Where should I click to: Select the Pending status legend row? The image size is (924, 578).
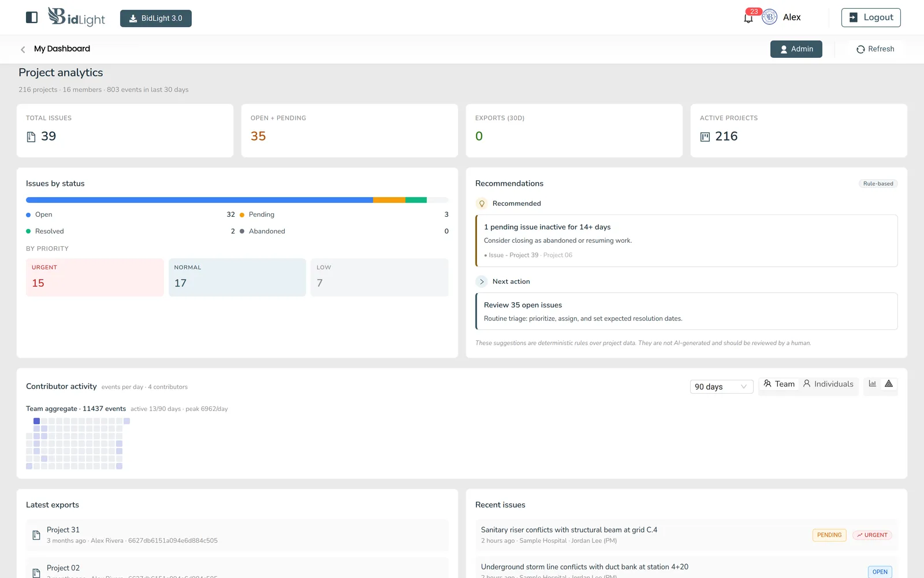(344, 214)
